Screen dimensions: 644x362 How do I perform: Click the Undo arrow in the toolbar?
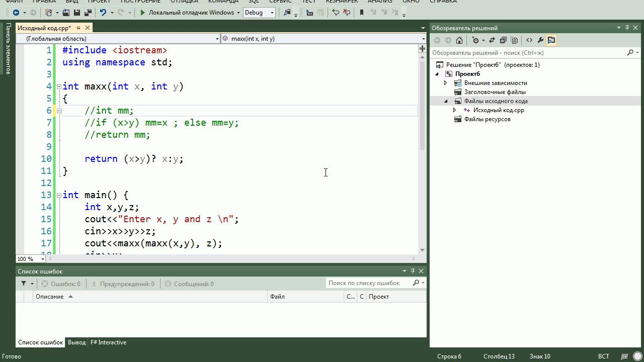103,13
